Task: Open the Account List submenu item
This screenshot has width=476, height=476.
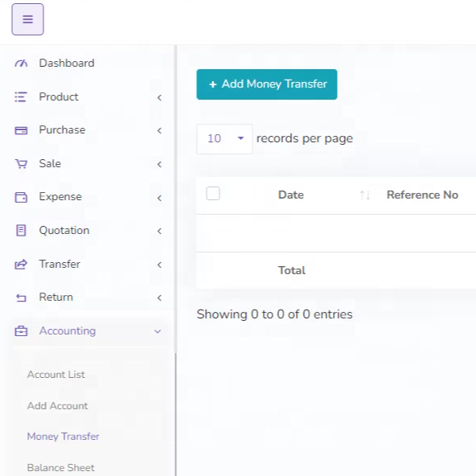Action: (x=55, y=375)
